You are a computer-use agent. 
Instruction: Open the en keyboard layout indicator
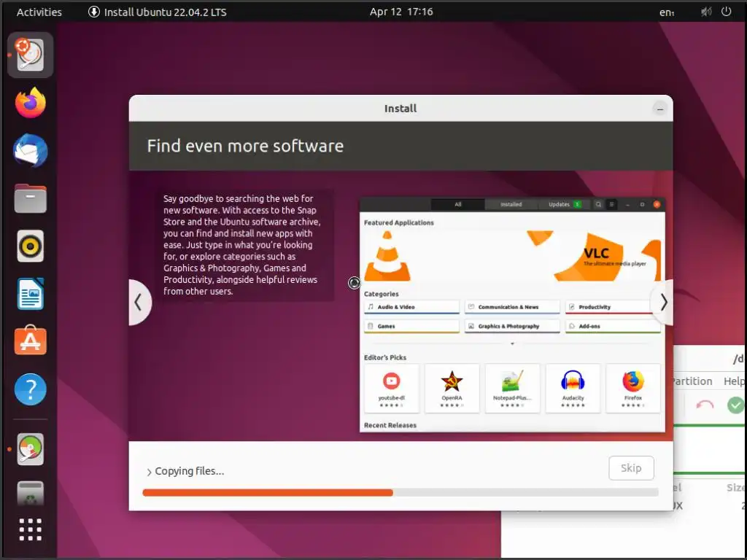click(667, 12)
